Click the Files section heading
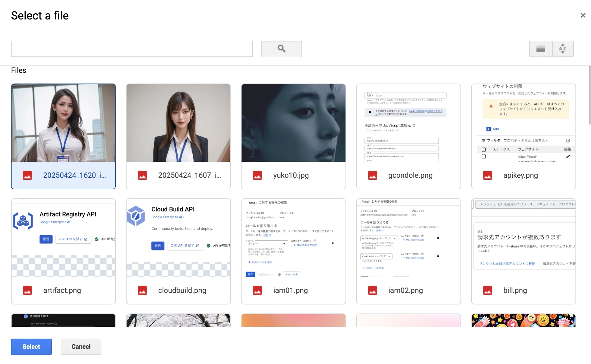 pos(19,70)
